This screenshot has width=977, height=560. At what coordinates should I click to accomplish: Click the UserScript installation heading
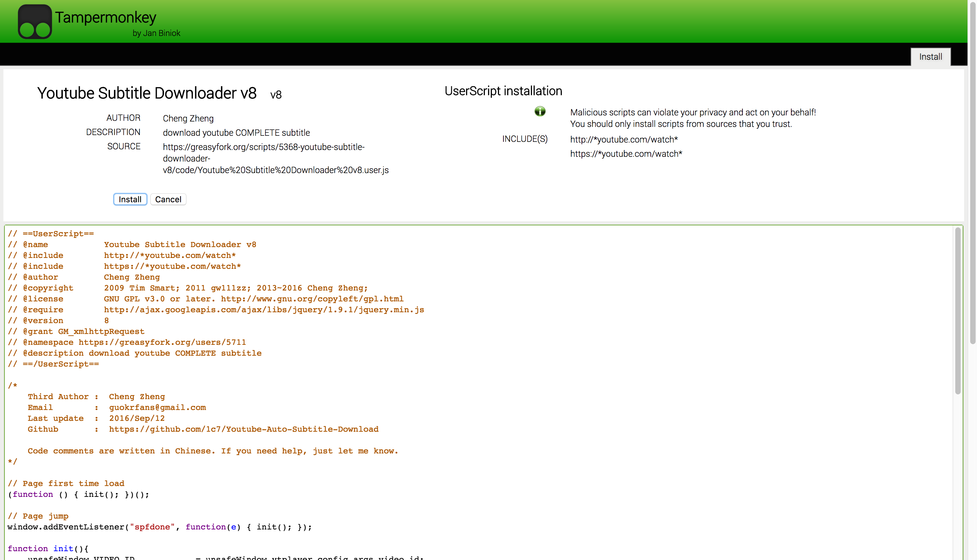pyautogui.click(x=503, y=91)
